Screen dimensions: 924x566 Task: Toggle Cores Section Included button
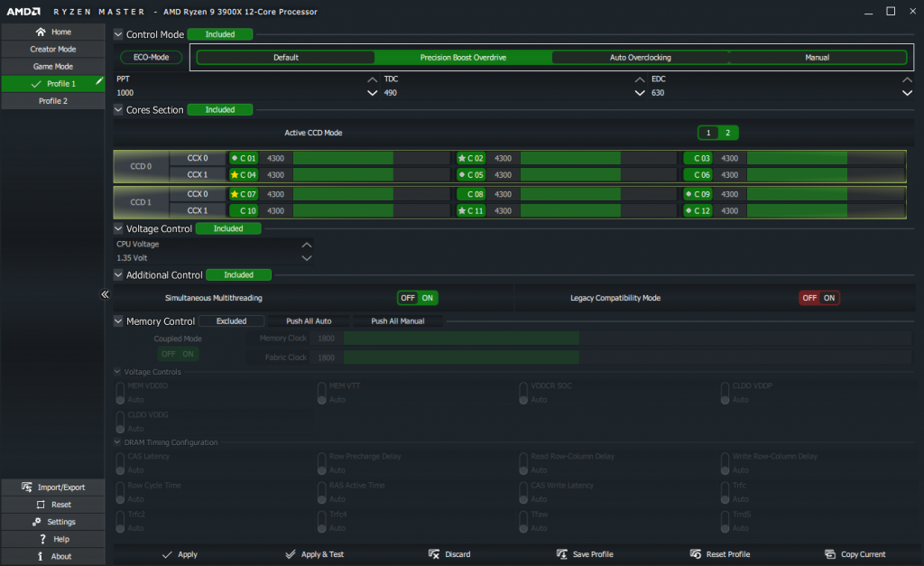(x=220, y=109)
